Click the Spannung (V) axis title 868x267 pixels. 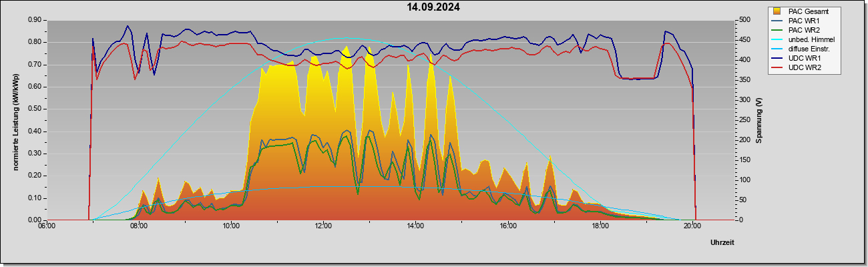pyautogui.click(x=759, y=120)
